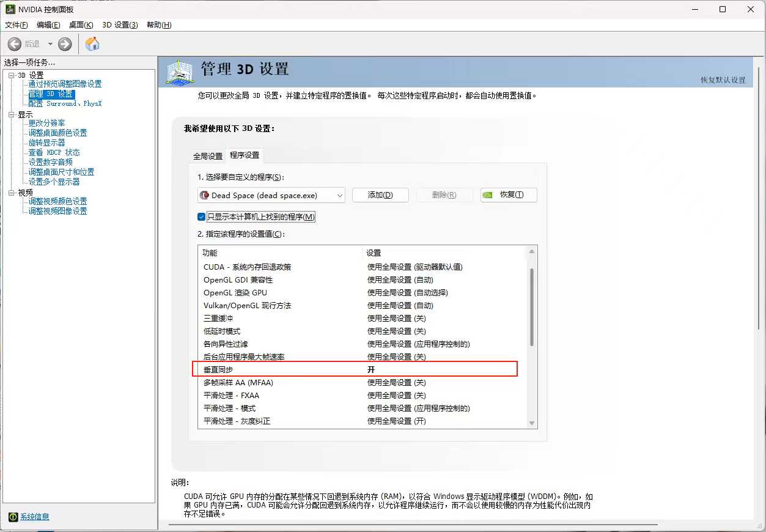Click the 垂直同步 setting value 开

pos(371,370)
